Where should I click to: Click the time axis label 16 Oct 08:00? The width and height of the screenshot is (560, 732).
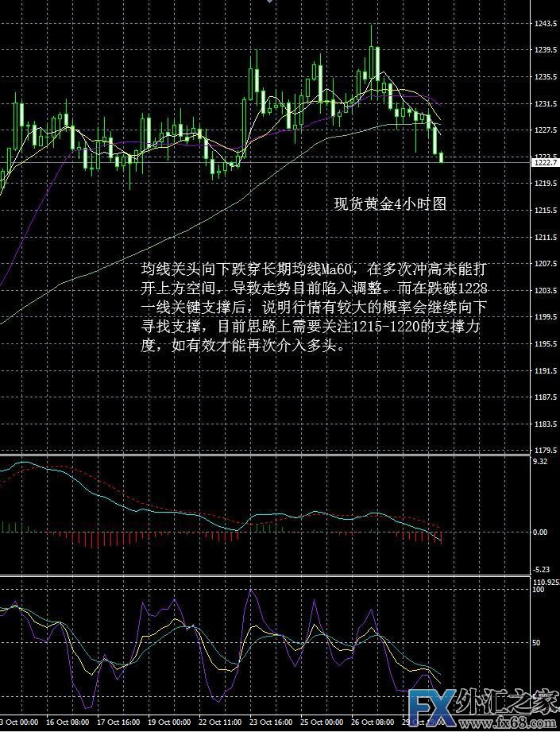[x=68, y=722]
